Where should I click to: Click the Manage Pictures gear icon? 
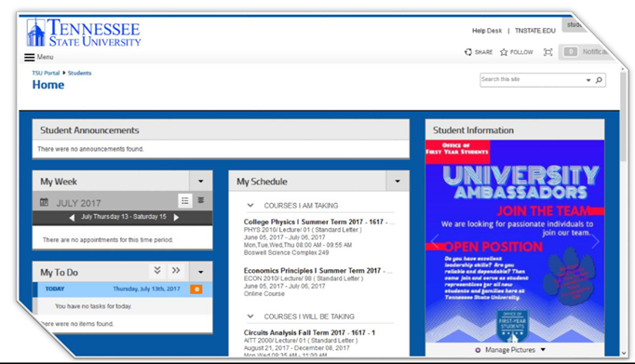(478, 350)
